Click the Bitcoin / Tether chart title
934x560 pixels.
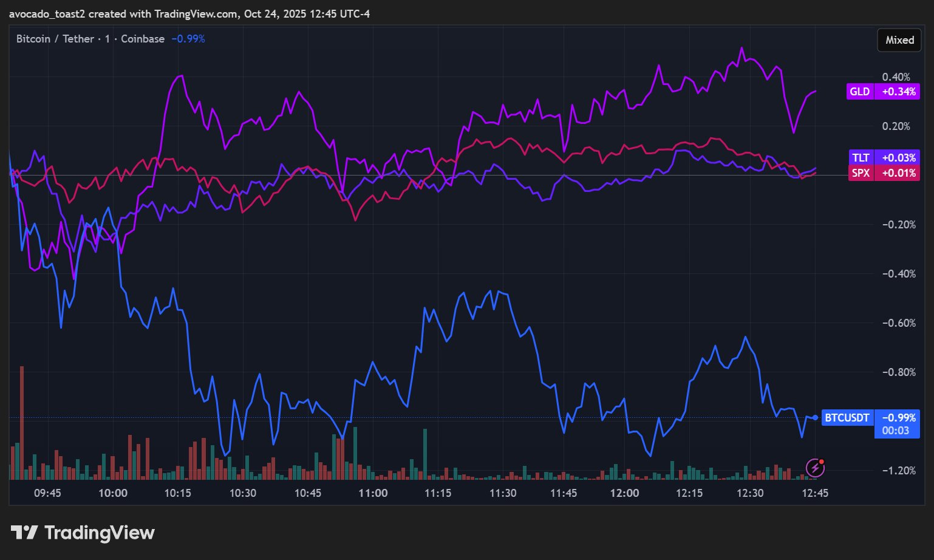coord(55,39)
